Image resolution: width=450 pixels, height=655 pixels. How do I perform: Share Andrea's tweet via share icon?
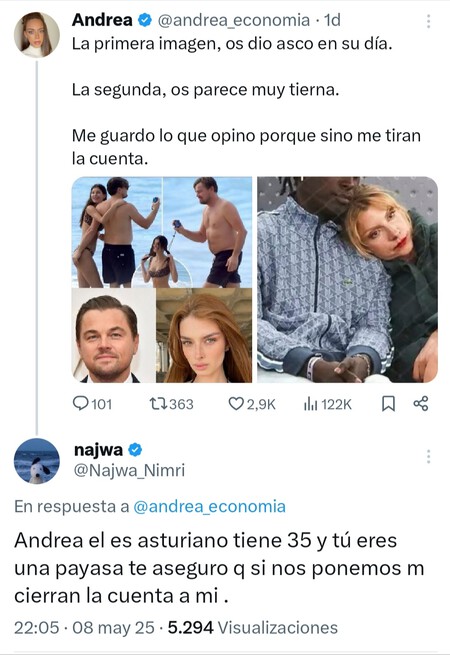click(421, 404)
